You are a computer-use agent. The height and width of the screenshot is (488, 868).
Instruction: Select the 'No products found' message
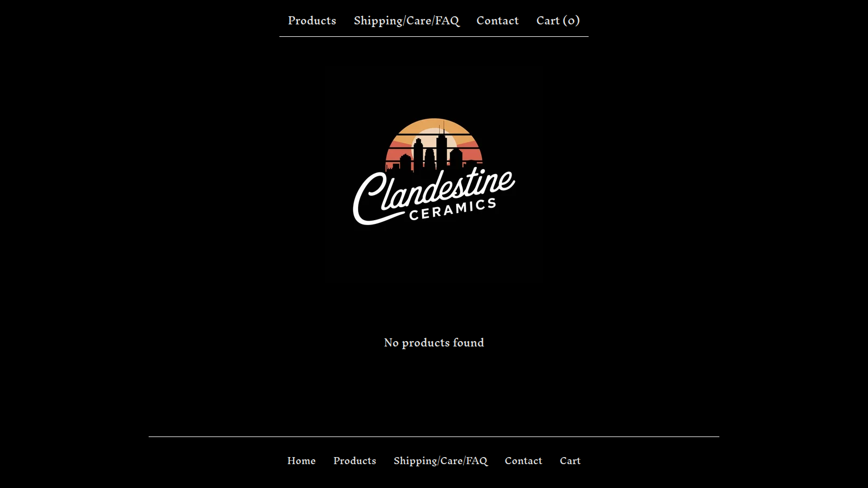(434, 343)
